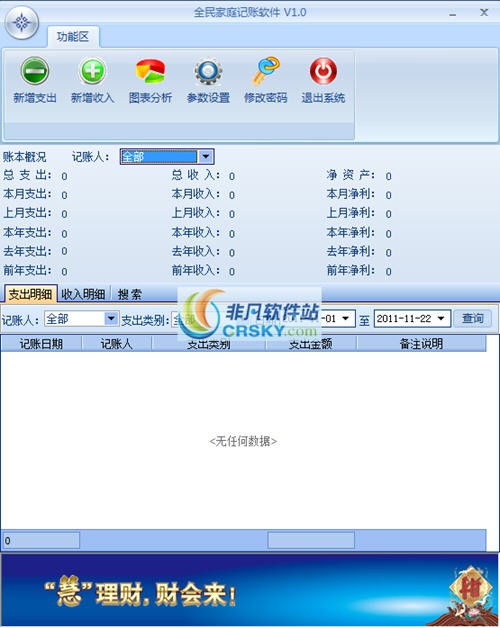Select the 支出明细 tab
Image resolution: width=500 pixels, height=628 pixels.
pos(30,294)
